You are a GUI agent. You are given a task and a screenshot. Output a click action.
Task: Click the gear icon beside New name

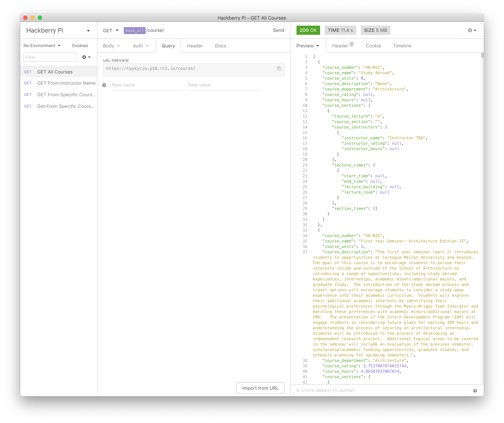(104, 85)
